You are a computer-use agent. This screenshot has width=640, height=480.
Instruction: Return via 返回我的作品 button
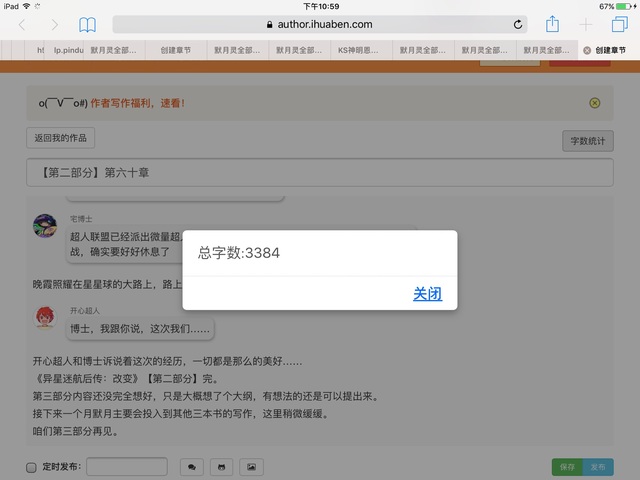61,139
